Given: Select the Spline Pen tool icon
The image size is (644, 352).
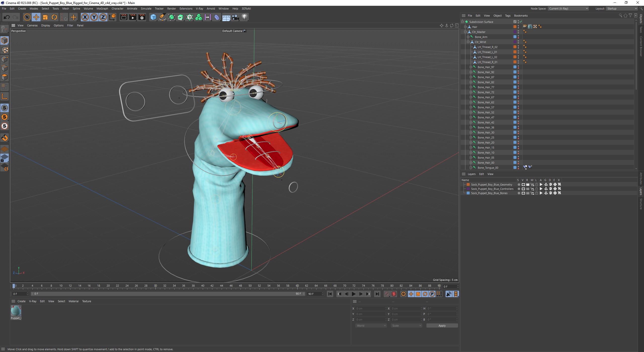Looking at the screenshot, I should click(x=163, y=17).
